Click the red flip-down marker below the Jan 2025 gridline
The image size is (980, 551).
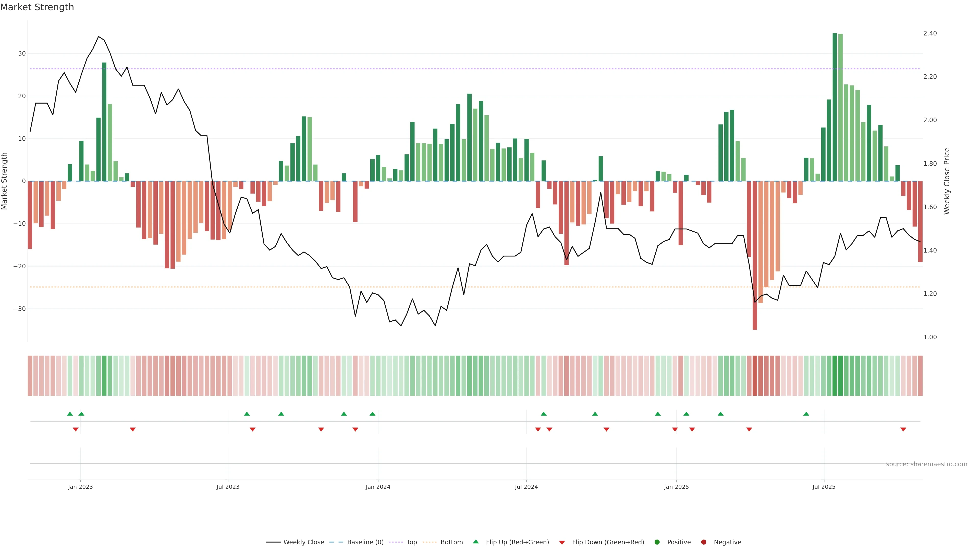click(675, 429)
